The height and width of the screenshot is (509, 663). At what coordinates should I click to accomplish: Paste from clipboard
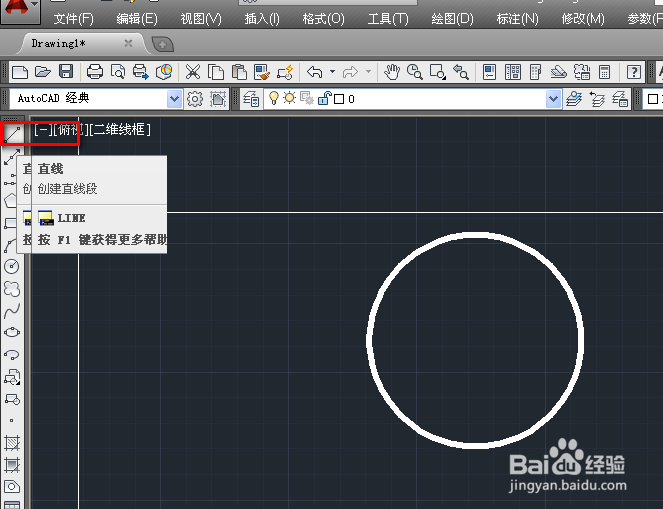pos(239,72)
